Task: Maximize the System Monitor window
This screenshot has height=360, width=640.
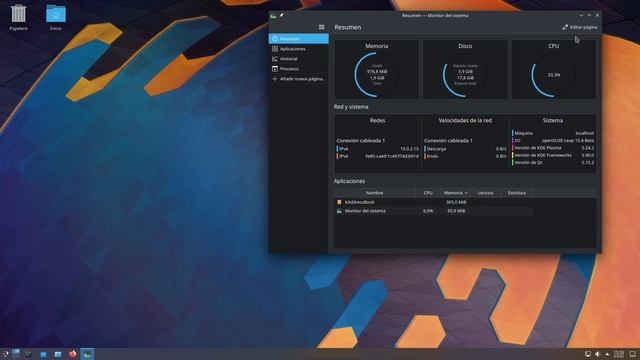Action: pos(589,16)
